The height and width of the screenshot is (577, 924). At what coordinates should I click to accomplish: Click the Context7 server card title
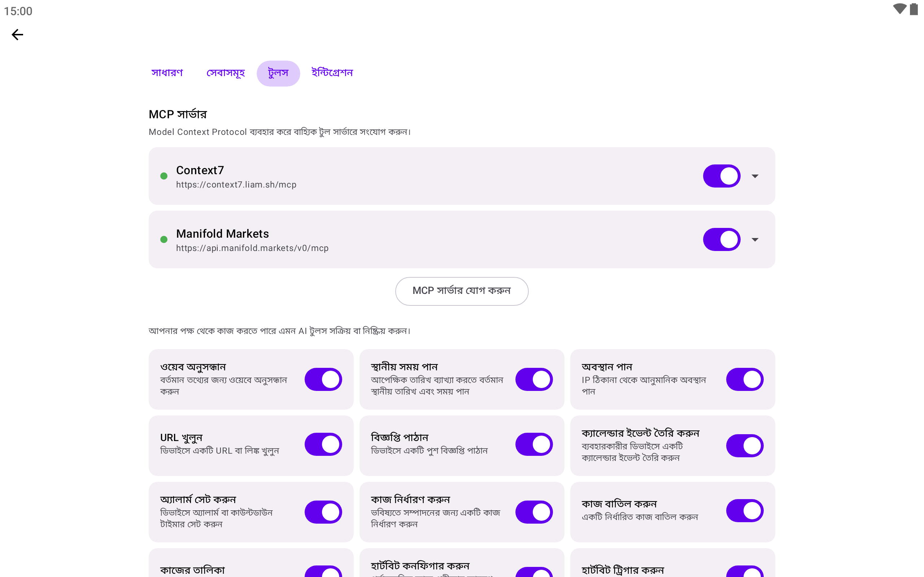coord(200,170)
